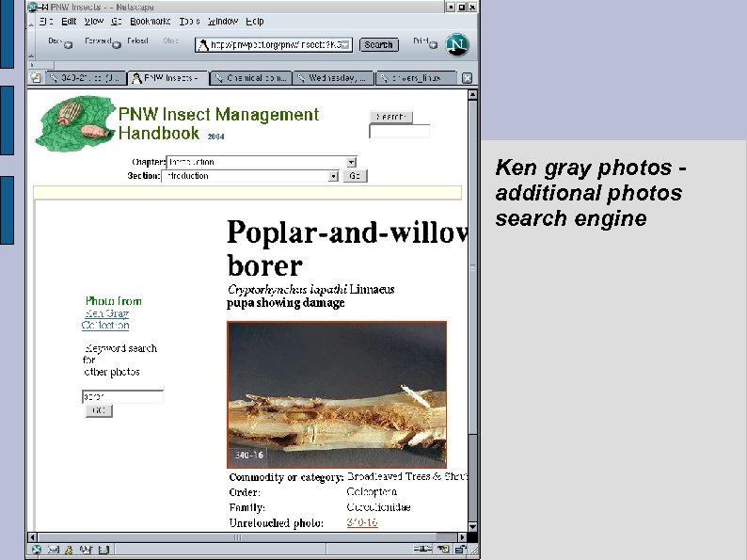Click the handbook search text field
This screenshot has width=747, height=560.
pos(400,131)
